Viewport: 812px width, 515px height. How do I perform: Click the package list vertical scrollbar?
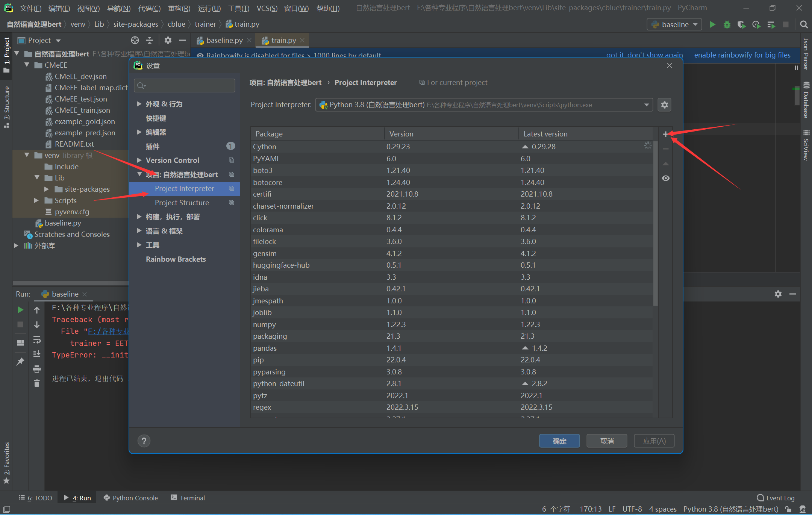656,224
